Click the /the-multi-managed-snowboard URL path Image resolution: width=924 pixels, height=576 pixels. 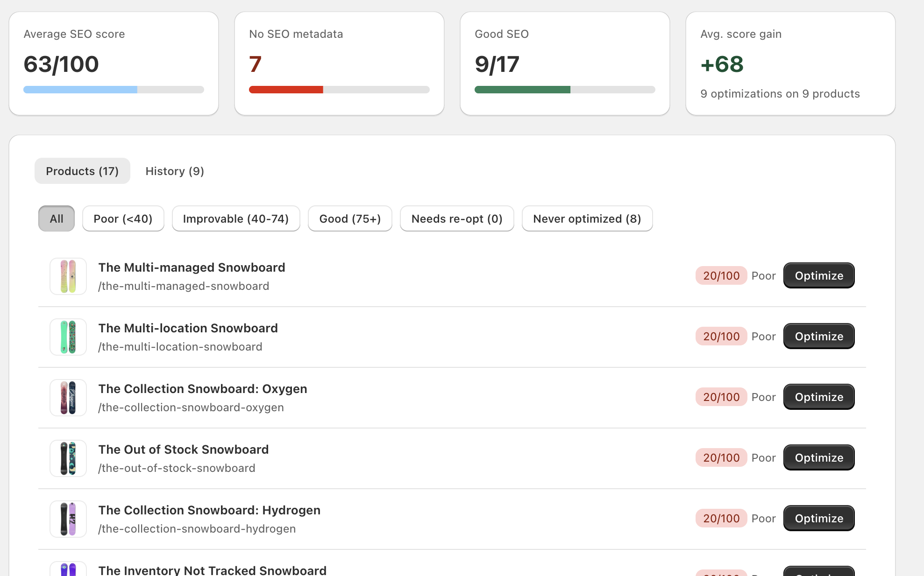pyautogui.click(x=184, y=286)
